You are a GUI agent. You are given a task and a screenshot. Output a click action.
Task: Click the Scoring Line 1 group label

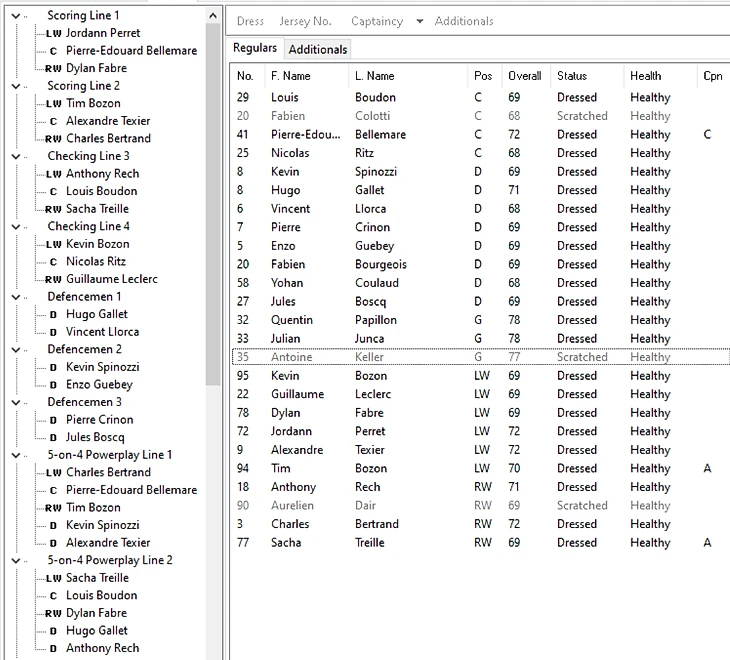[83, 16]
